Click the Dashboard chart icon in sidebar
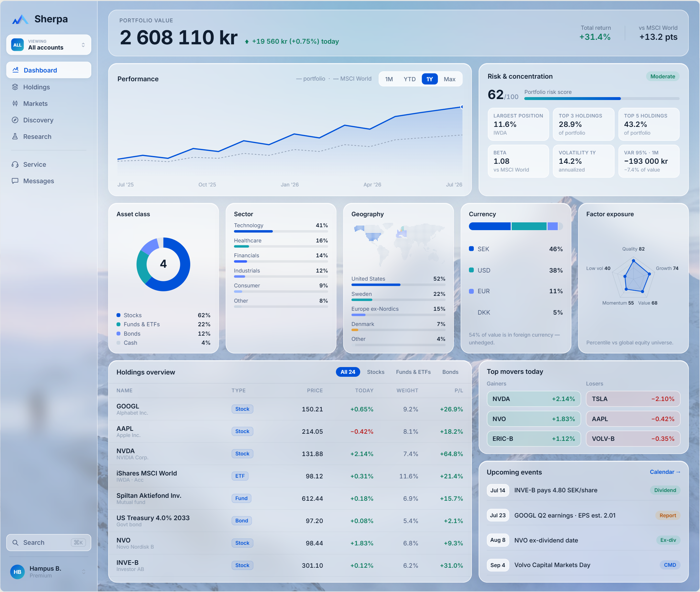Image resolution: width=700 pixels, height=592 pixels. 16,70
